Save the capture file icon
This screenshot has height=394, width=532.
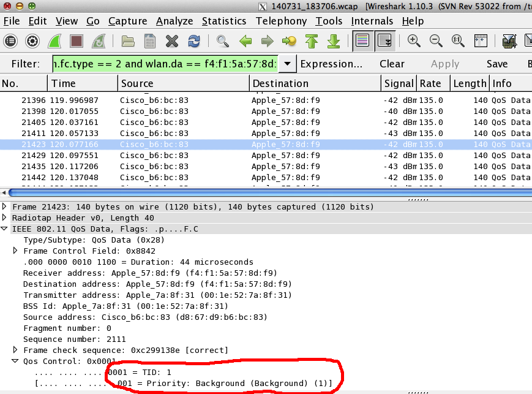click(150, 41)
